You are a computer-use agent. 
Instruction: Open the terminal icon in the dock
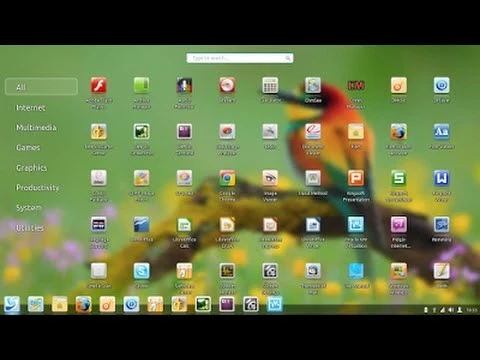coord(227,304)
